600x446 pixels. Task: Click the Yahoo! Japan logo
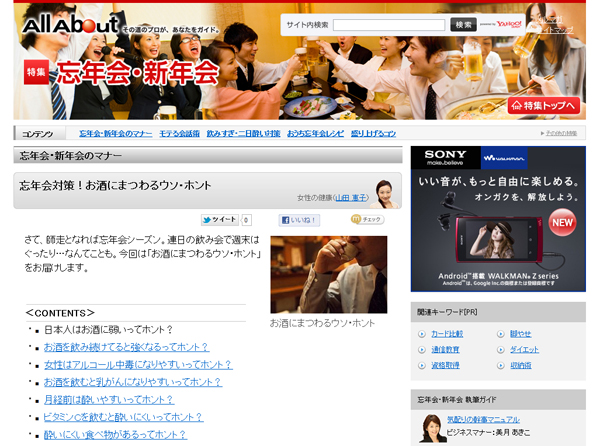tap(508, 24)
